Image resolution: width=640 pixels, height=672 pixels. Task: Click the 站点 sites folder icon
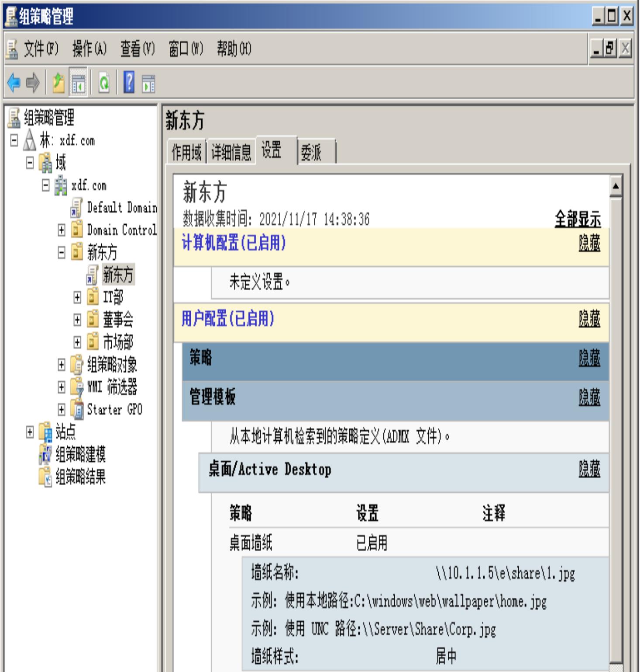45,432
